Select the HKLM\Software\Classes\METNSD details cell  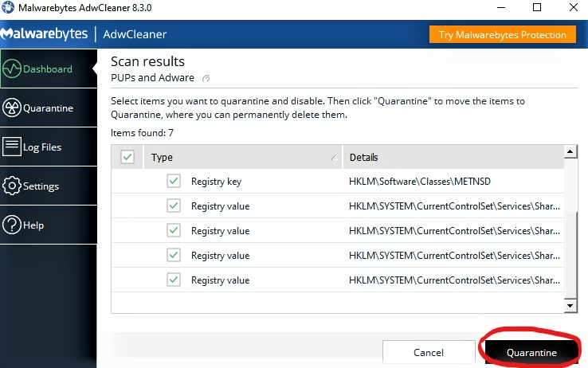(x=420, y=182)
